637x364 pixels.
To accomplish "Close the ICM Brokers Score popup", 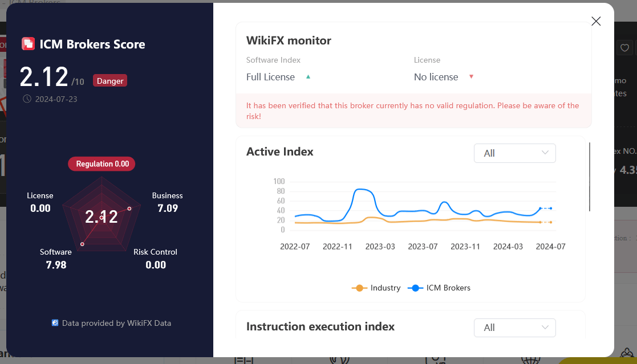I will tap(596, 21).
